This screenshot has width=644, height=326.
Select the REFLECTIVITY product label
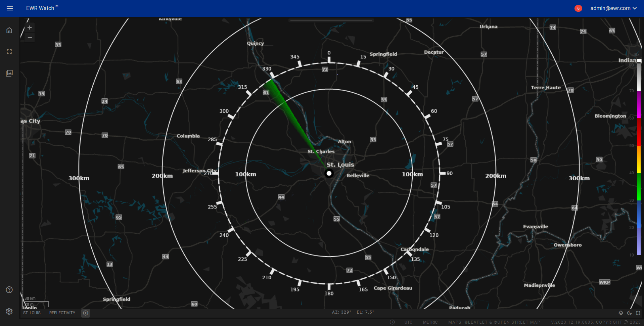[x=62, y=313]
